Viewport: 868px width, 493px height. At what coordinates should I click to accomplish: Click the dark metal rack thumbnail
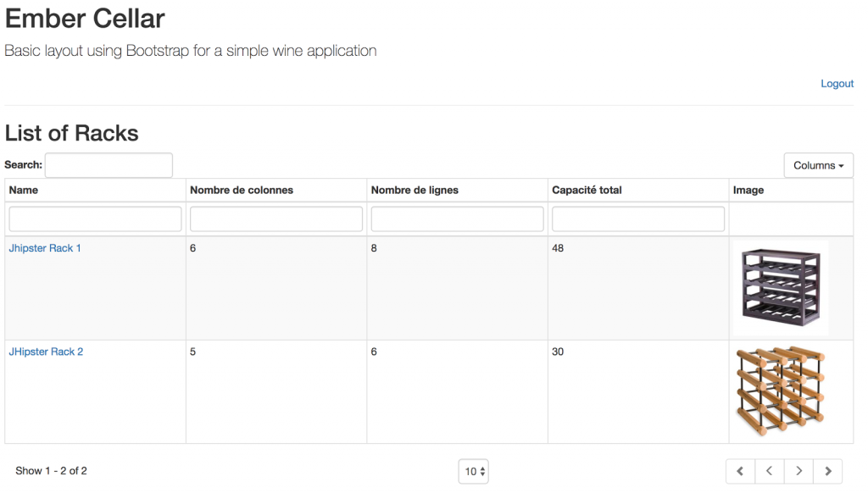[781, 288]
